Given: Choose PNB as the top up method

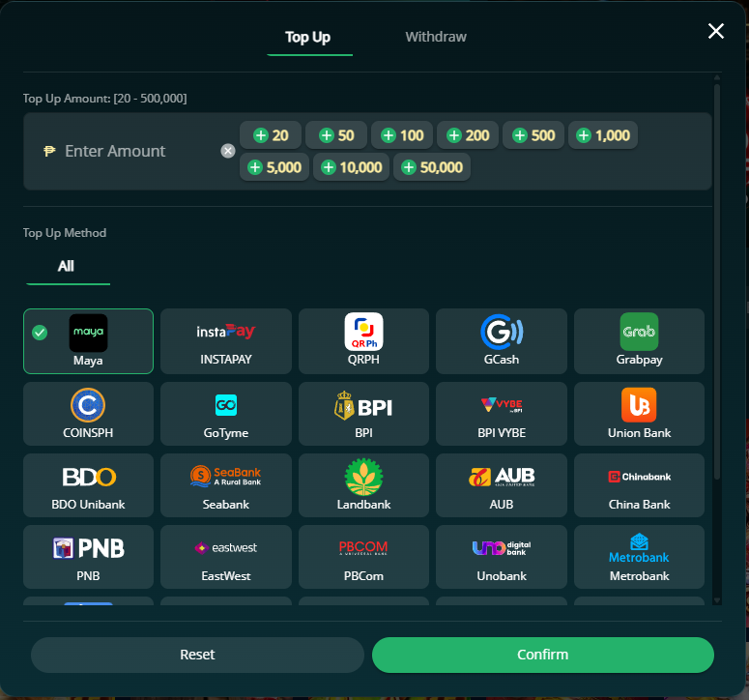Looking at the screenshot, I should click(x=88, y=557).
